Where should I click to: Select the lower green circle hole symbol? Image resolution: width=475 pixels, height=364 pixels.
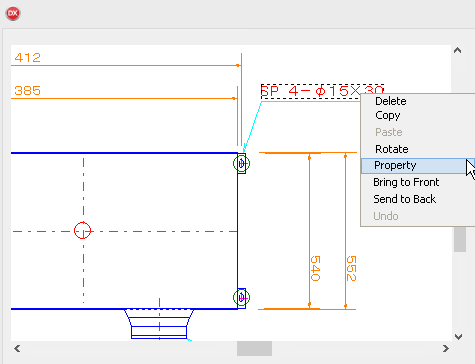(x=241, y=297)
